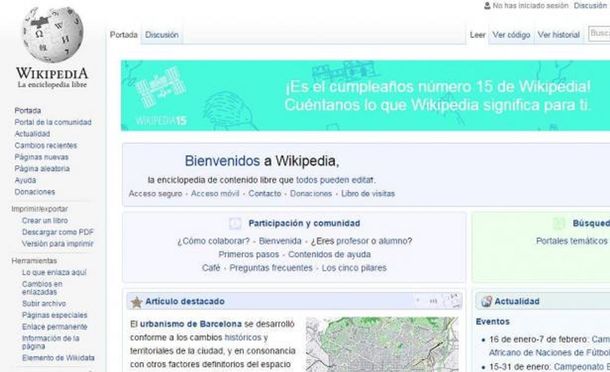
Task: Open Versión para imprimir
Action: pyautogui.click(x=58, y=244)
